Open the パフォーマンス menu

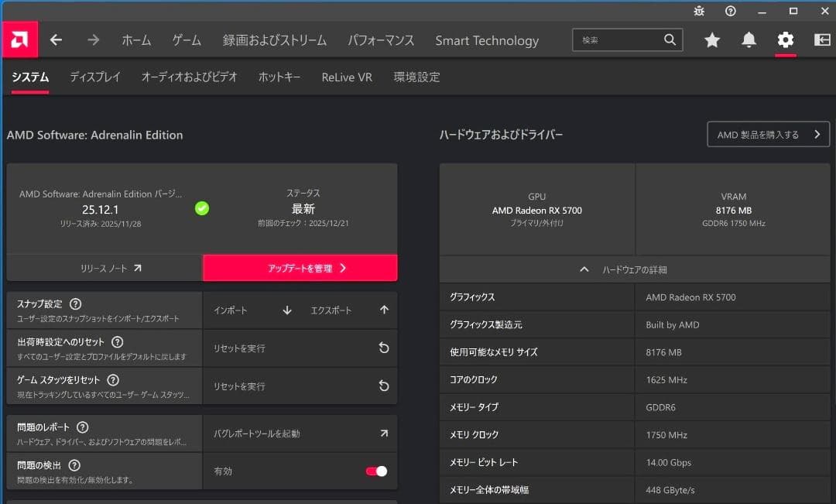point(380,39)
